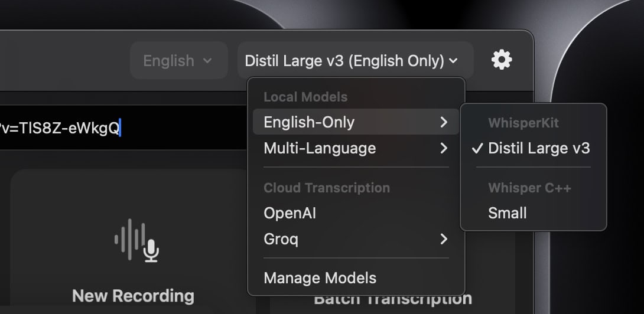Image resolution: width=644 pixels, height=314 pixels.
Task: Open the Batch Transcription card
Action: [x=393, y=300]
